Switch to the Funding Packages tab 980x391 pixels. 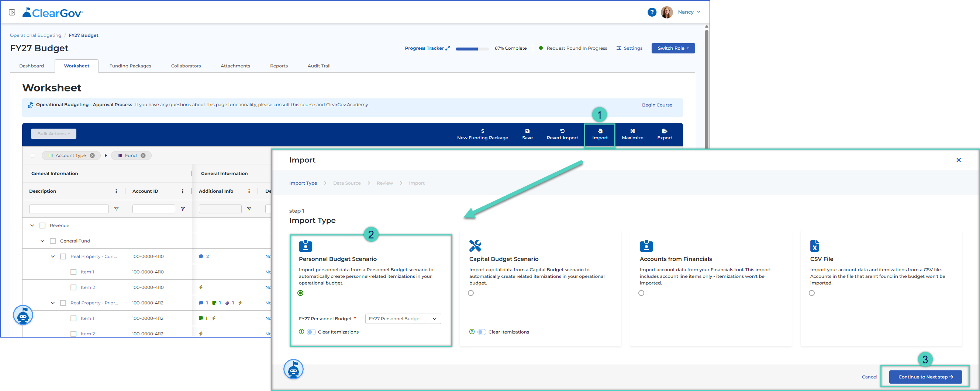coord(130,66)
